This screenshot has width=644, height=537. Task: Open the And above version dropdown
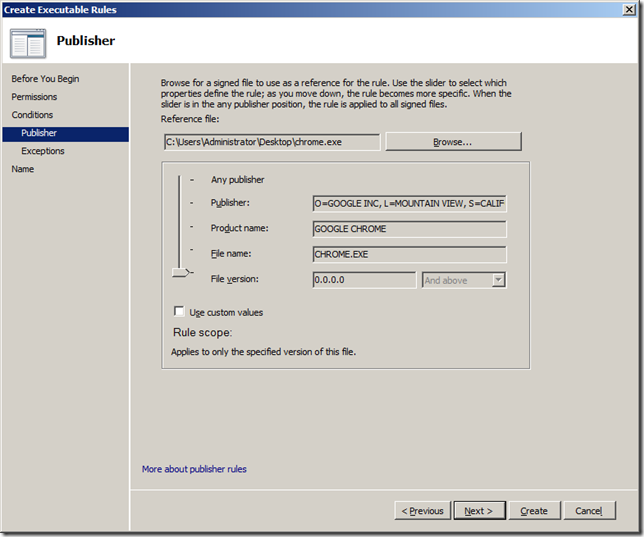pyautogui.click(x=464, y=280)
